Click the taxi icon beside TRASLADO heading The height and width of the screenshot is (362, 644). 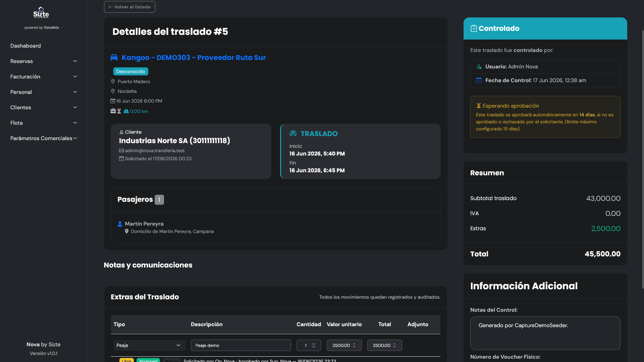pos(293,133)
